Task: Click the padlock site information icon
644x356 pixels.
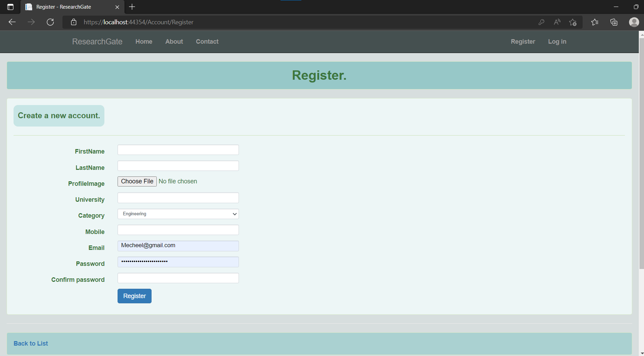Action: pyautogui.click(x=73, y=22)
